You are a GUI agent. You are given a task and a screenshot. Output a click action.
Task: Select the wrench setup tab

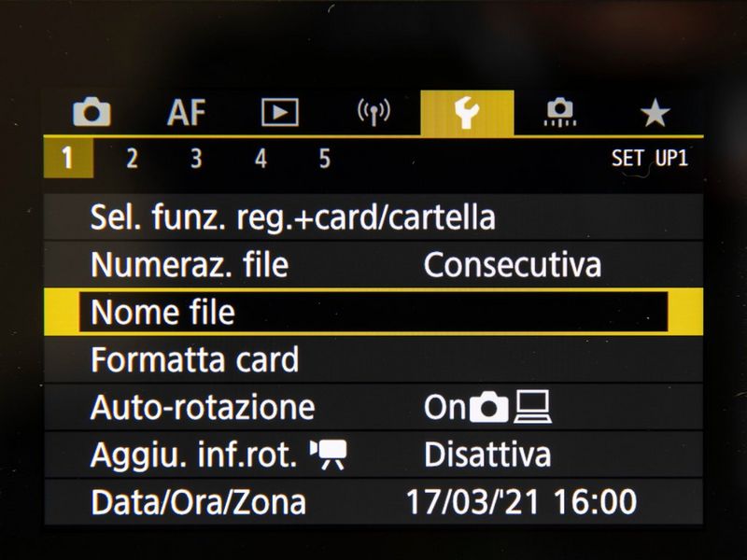[x=466, y=113]
